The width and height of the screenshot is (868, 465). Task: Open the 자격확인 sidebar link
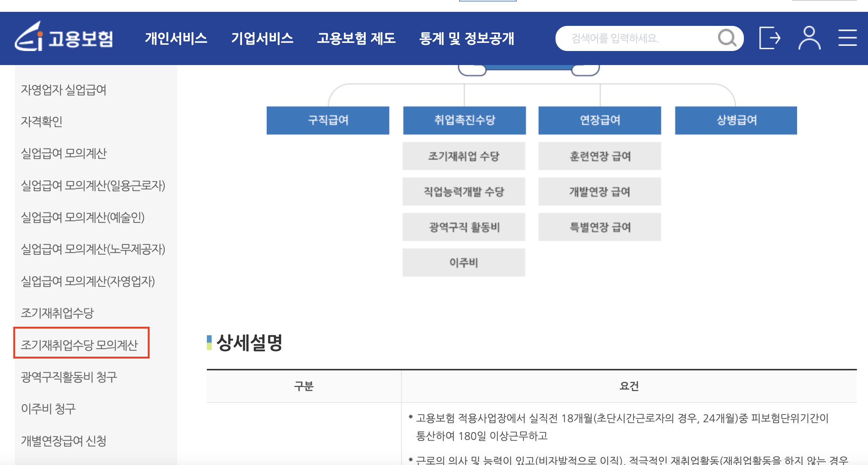pyautogui.click(x=41, y=122)
